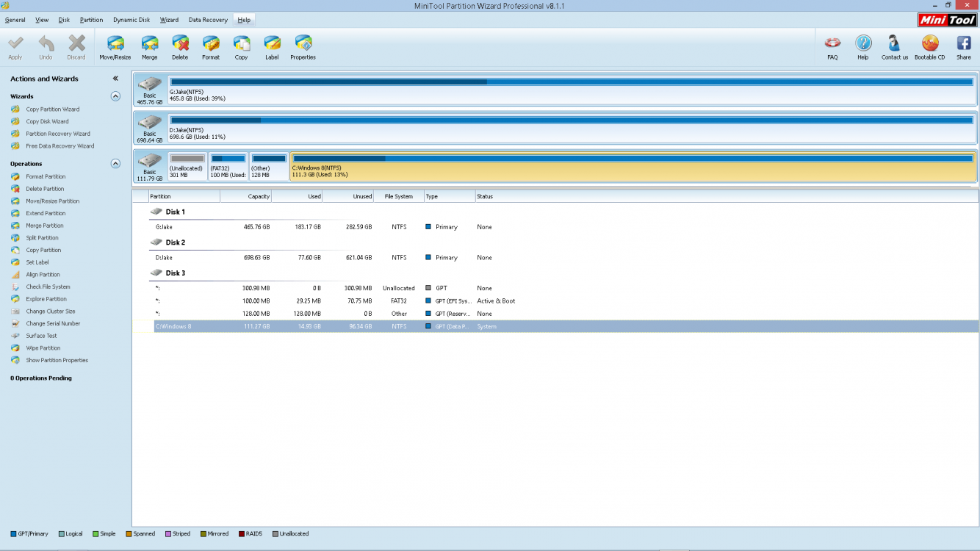Image resolution: width=980 pixels, height=551 pixels.
Task: Click the Undo arrow icon
Action: (46, 43)
